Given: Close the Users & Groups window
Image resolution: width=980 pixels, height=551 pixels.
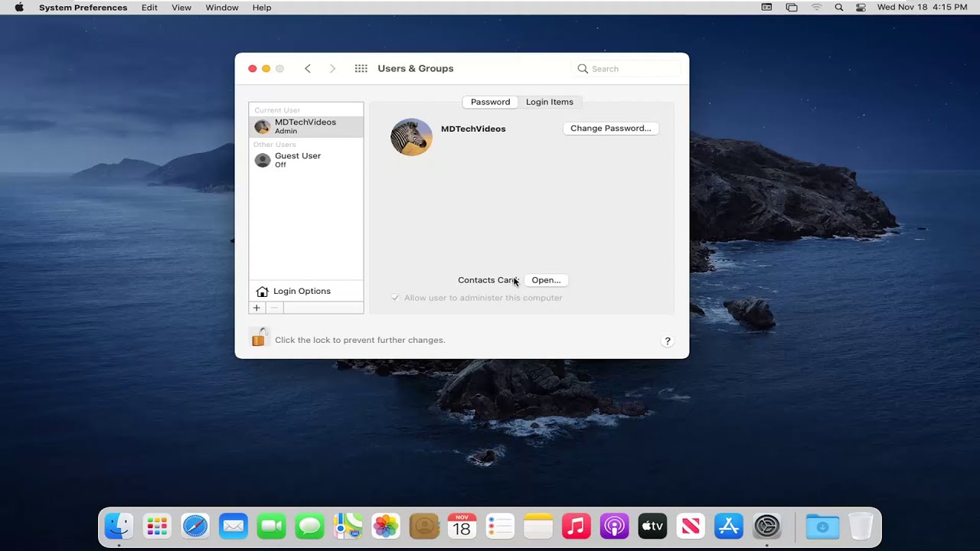Looking at the screenshot, I should (x=252, y=69).
